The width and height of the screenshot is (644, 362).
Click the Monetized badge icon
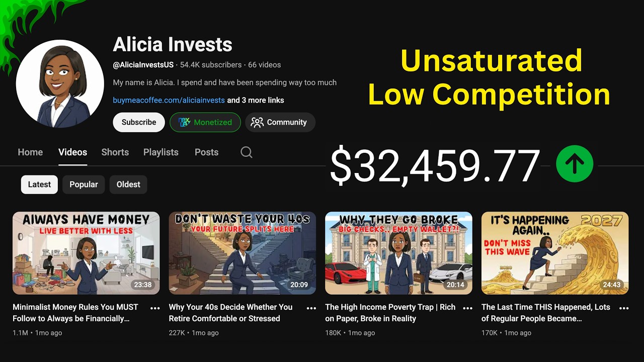point(185,122)
